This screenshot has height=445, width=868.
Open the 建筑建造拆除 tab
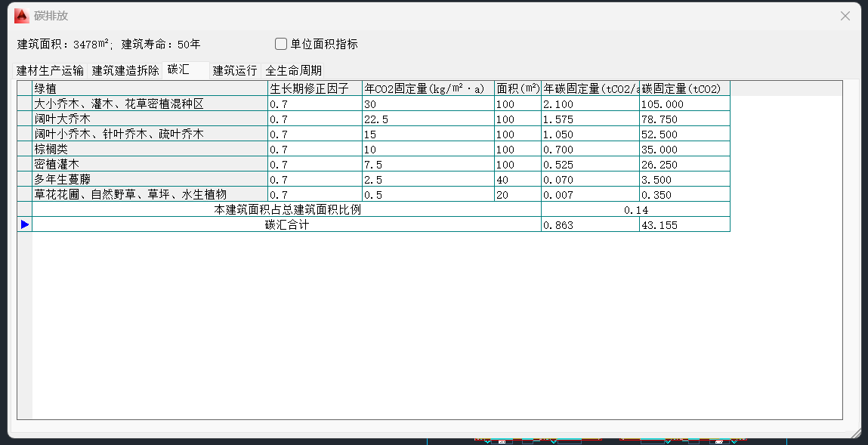tap(125, 71)
